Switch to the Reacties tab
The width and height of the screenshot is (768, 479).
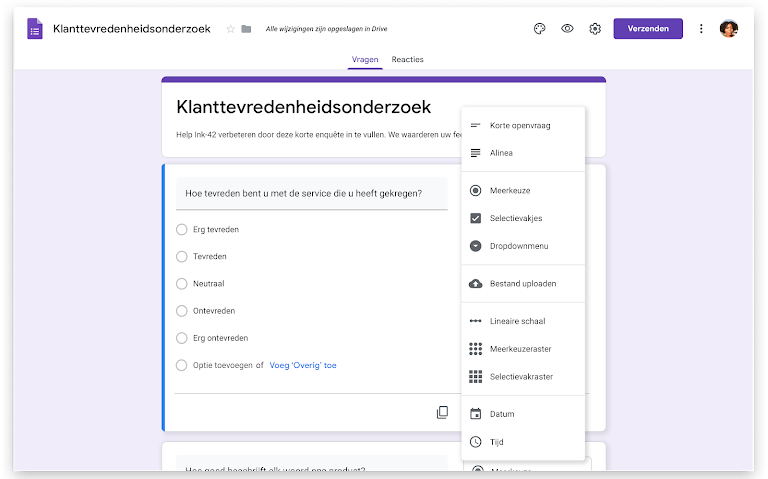click(x=407, y=60)
